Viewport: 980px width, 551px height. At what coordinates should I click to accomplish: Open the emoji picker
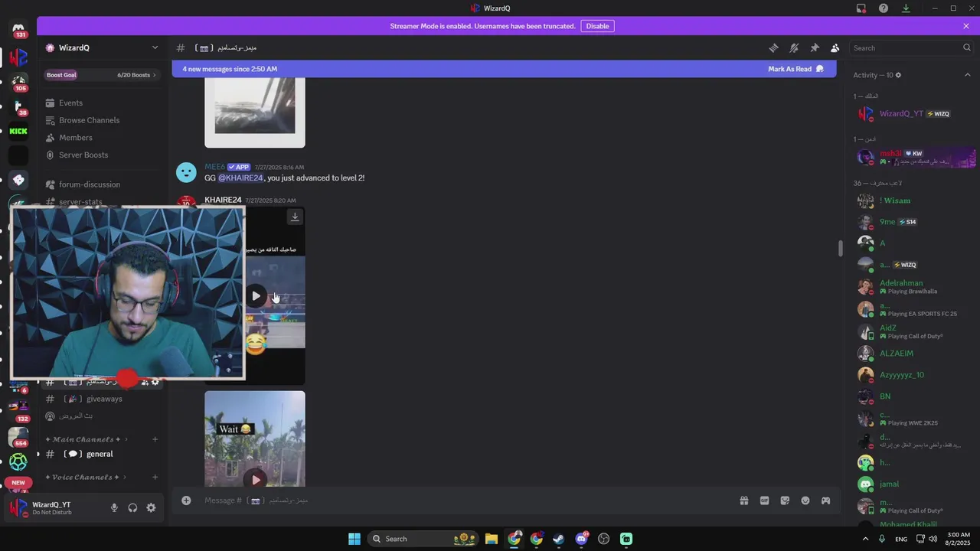point(805,500)
